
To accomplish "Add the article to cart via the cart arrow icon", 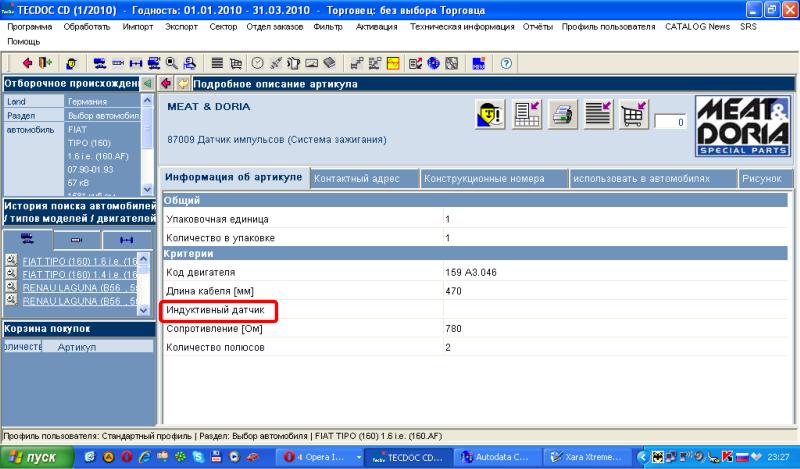I will [631, 115].
